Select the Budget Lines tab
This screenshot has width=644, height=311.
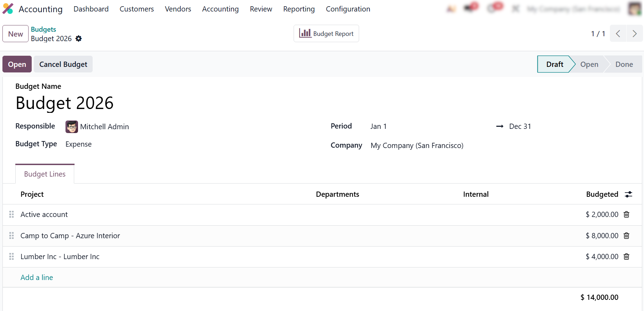point(45,174)
